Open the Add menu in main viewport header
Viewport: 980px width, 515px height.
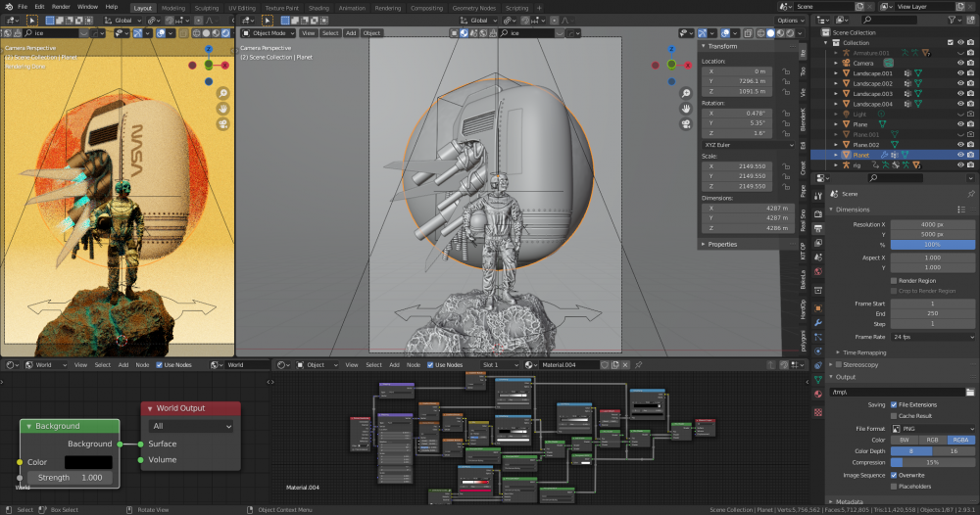click(351, 33)
